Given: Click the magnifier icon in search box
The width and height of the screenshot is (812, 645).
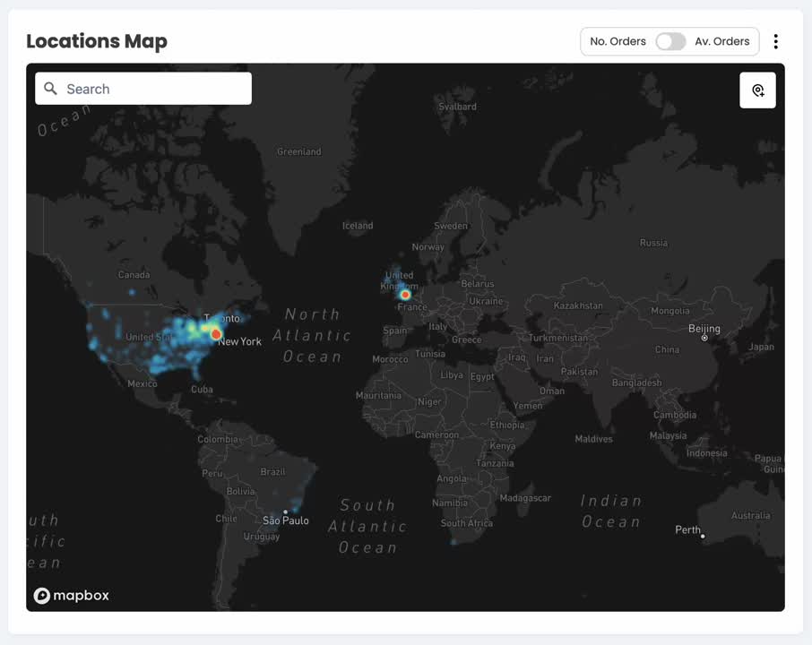Looking at the screenshot, I should [x=51, y=89].
